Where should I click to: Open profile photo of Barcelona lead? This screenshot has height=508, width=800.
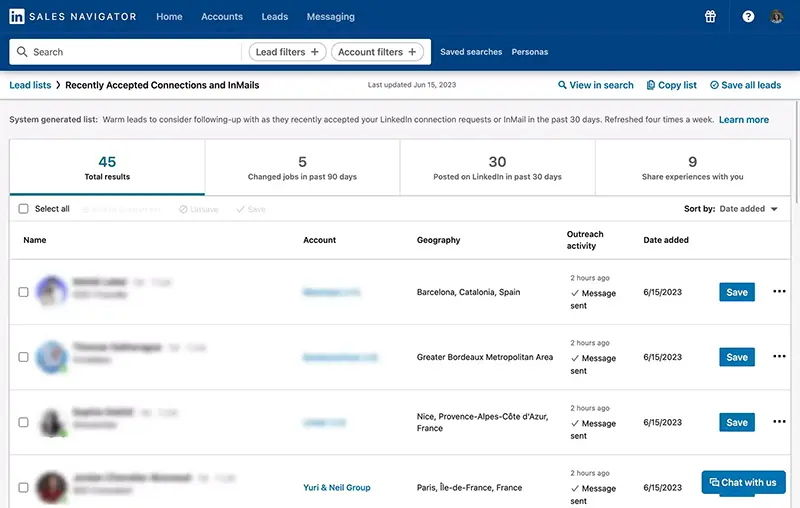click(52, 291)
